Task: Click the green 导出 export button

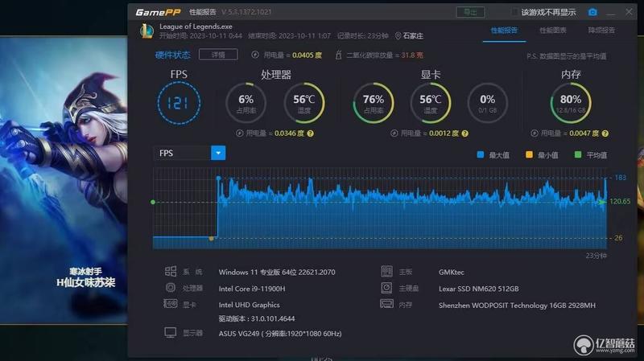Action: [470, 12]
